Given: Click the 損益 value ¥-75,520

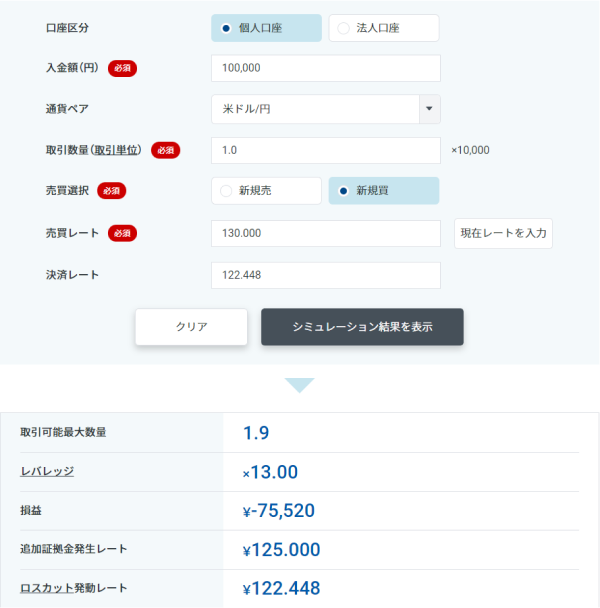Looking at the screenshot, I should [278, 511].
